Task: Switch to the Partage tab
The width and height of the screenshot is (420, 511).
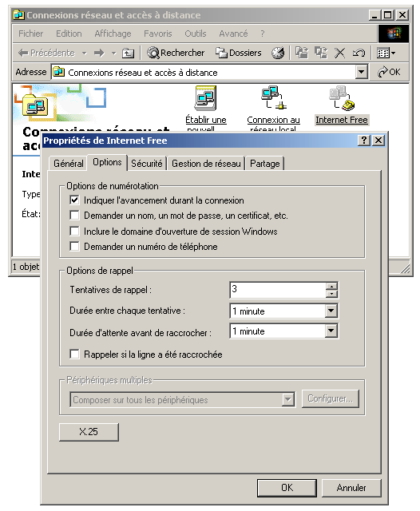Action: coord(264,163)
